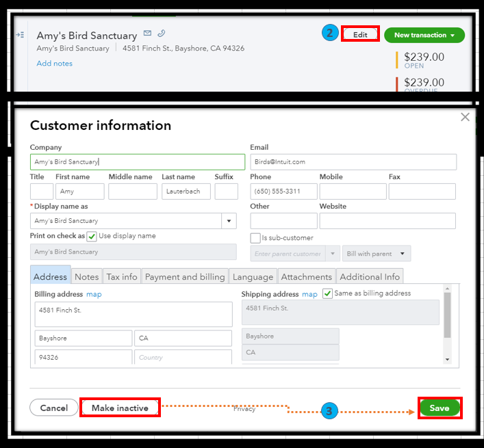
Task: Open the New transaction dropdown
Action: coord(424,35)
